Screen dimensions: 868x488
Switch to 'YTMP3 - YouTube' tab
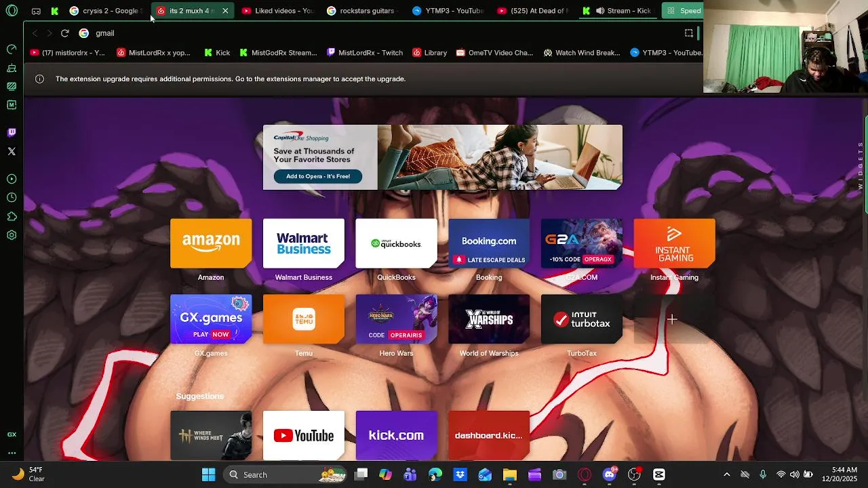448,11
